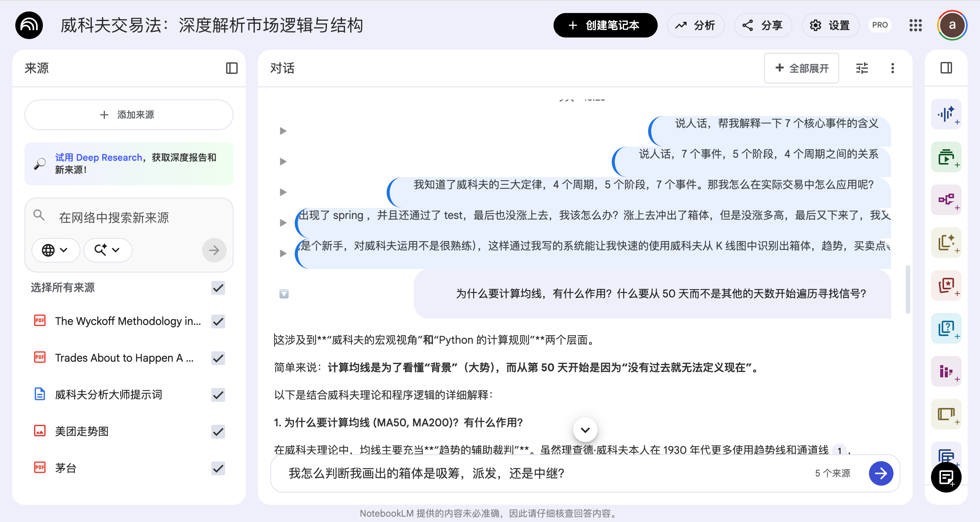Expand the first collapsed chat message
The width and height of the screenshot is (980, 522).
click(283, 131)
